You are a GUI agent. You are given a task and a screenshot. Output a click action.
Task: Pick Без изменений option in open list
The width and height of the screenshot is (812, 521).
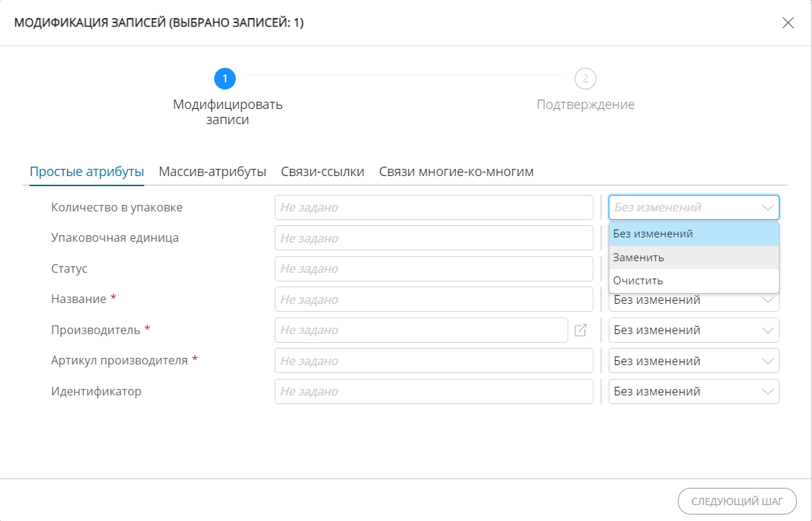coord(693,234)
